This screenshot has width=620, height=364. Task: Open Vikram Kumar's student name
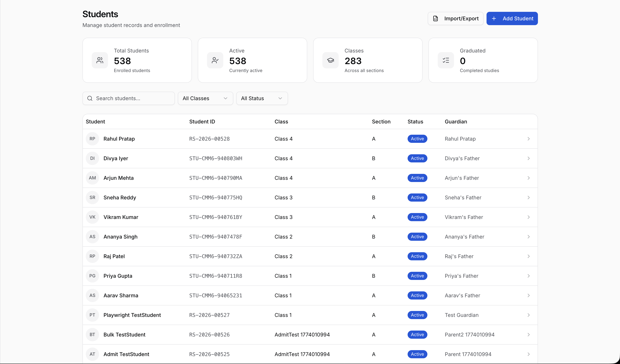[x=121, y=217]
